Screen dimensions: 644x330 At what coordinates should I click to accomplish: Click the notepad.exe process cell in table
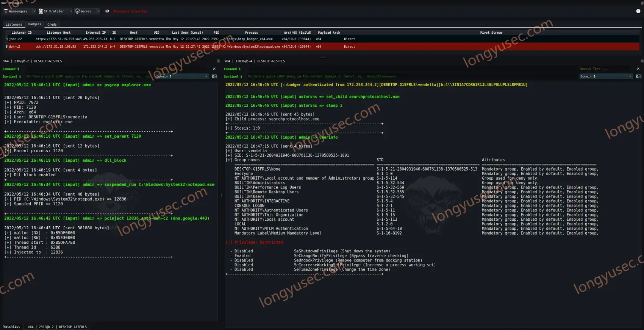click(x=251, y=47)
